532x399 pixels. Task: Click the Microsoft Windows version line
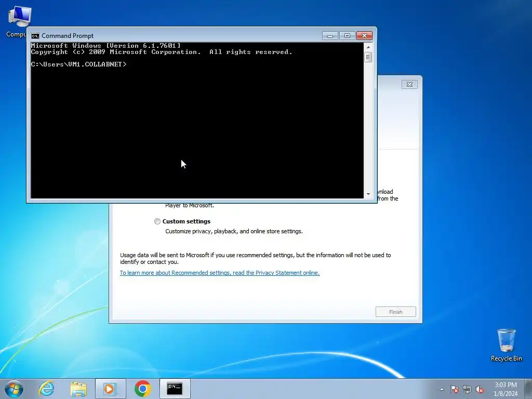tap(106, 46)
